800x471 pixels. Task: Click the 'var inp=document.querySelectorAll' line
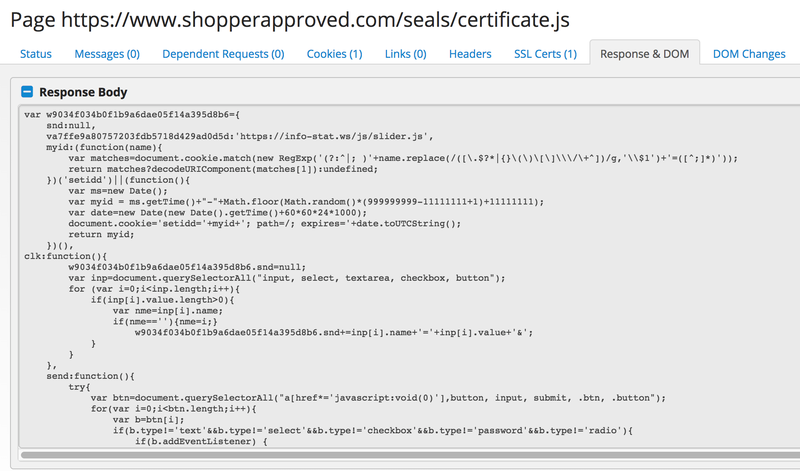[287, 278]
